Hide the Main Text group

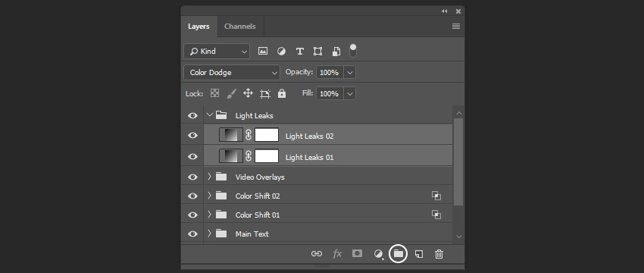click(x=192, y=234)
